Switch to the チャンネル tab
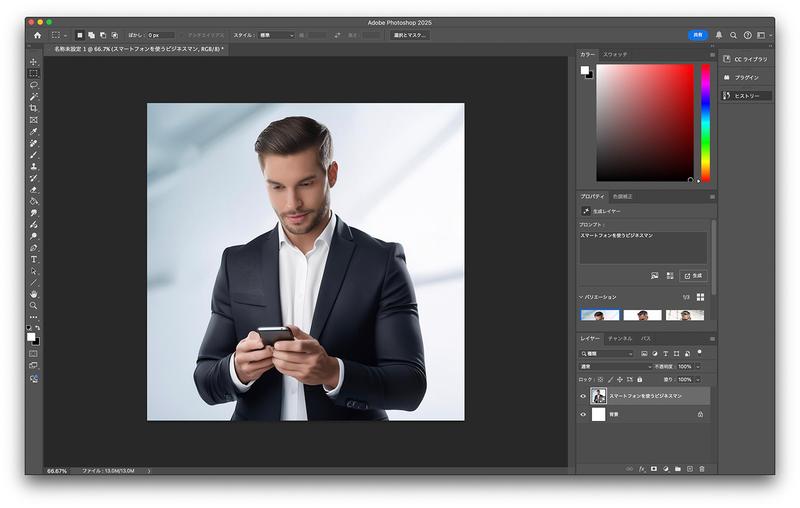Viewport: 800px width, 508px height. 620,339
